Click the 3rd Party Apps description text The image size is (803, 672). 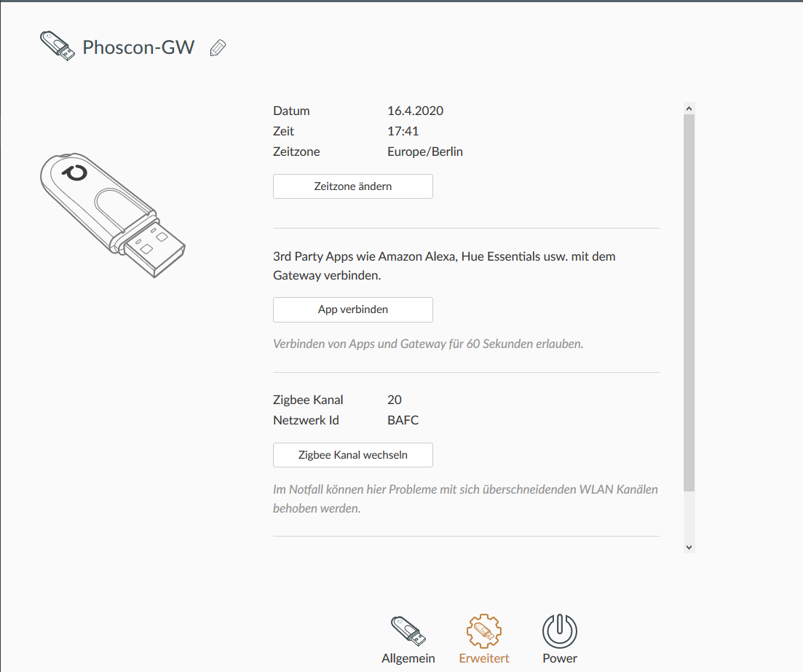pos(444,266)
